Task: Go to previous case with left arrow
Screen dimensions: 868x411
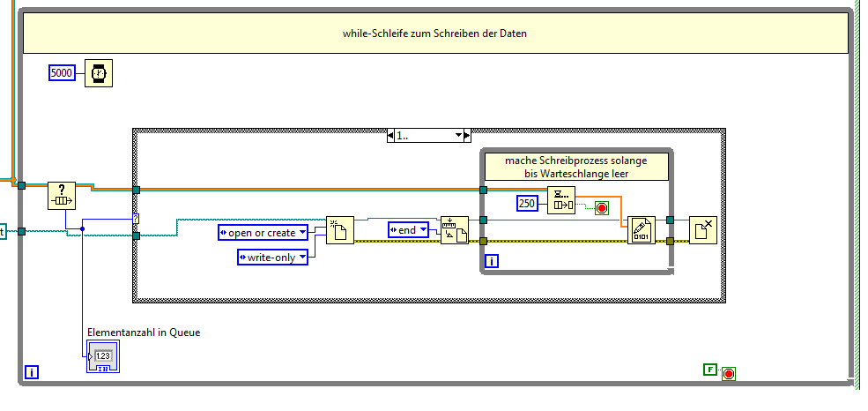Action: 391,135
